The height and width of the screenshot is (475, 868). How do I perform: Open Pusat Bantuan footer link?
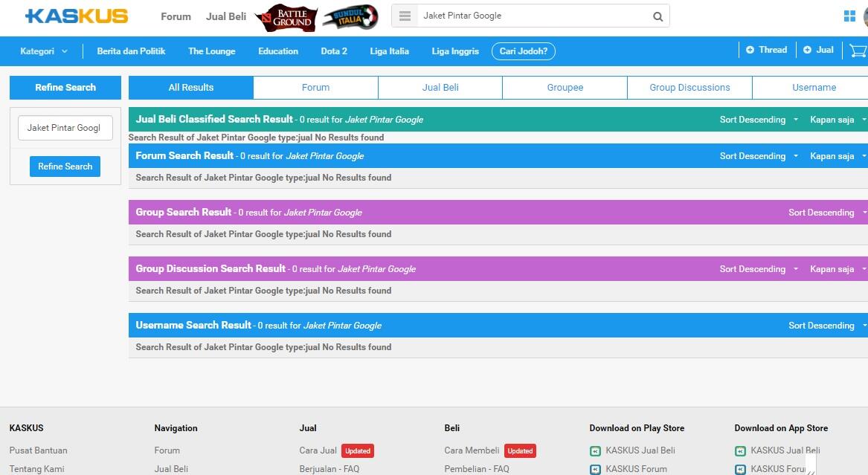click(38, 450)
